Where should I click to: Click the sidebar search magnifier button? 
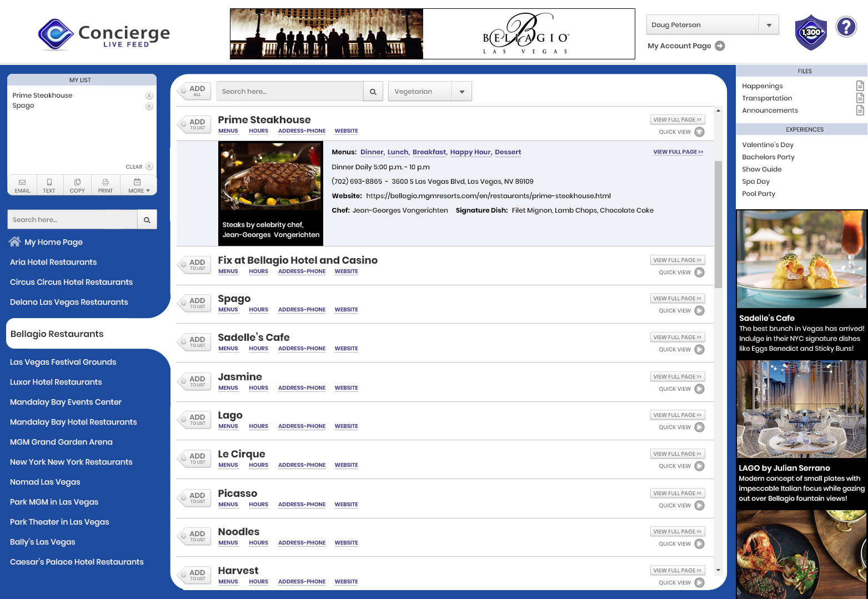tap(147, 220)
